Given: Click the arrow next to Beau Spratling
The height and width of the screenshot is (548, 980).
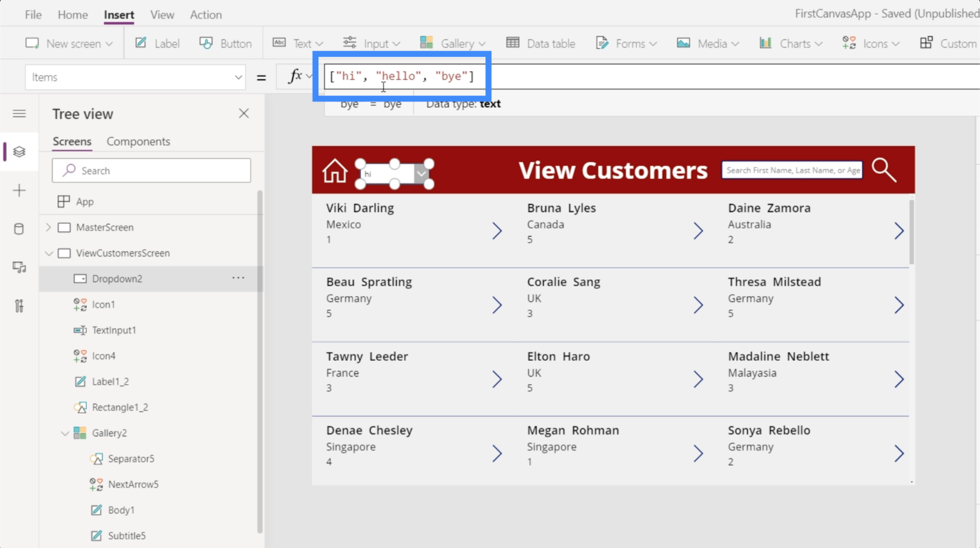Looking at the screenshot, I should [497, 305].
